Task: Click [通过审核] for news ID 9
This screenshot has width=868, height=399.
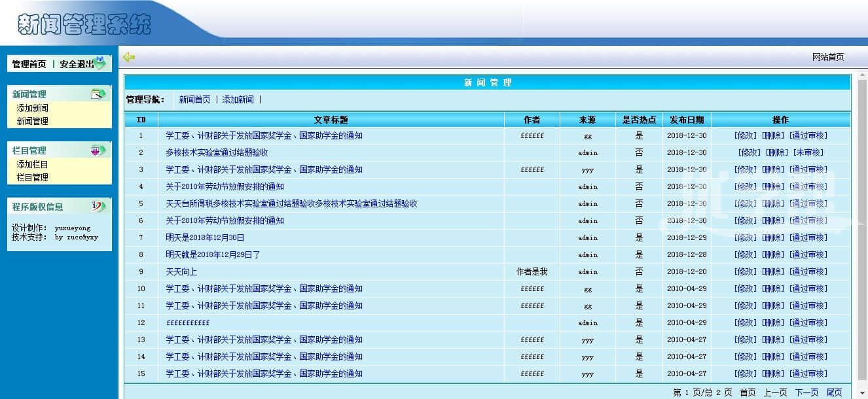Action: 808,271
